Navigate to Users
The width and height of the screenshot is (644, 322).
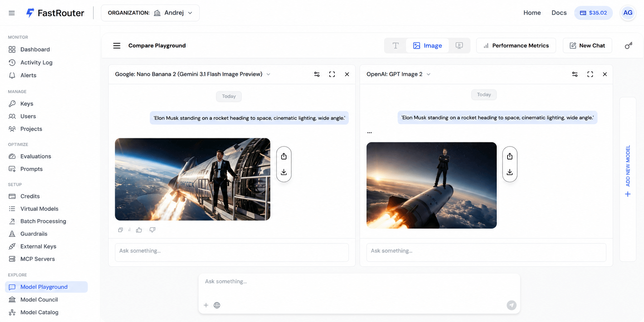28,116
